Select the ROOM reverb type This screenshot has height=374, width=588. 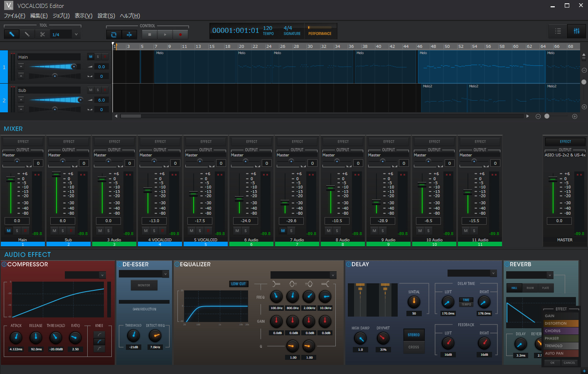530,288
